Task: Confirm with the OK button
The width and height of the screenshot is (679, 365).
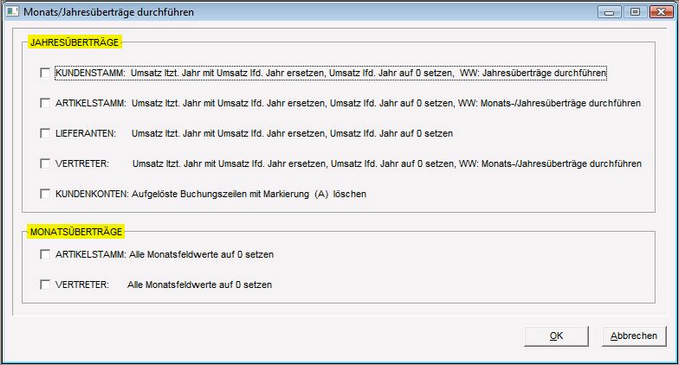Action: pyautogui.click(x=556, y=336)
